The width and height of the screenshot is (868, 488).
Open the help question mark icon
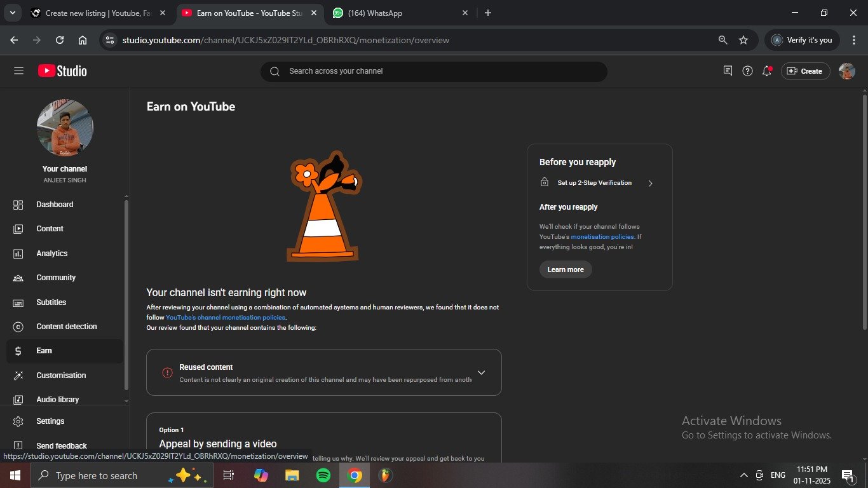748,71
